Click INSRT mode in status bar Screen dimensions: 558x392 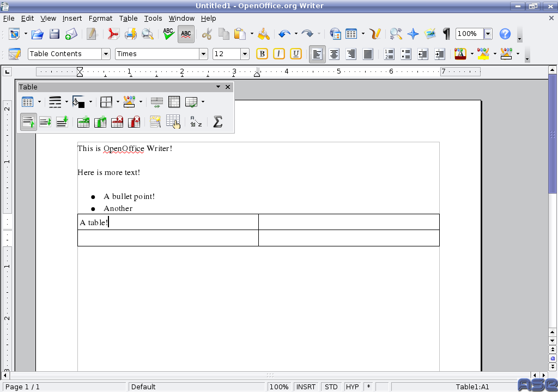[306, 387]
